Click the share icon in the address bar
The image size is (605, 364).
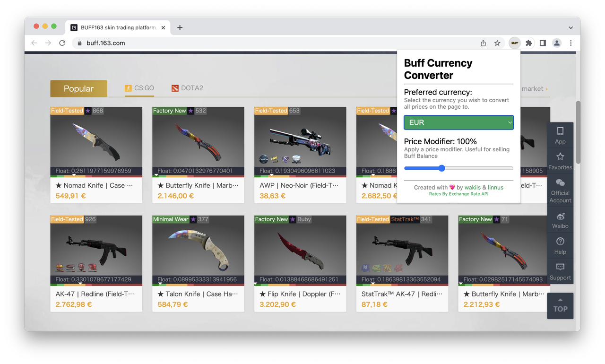click(x=483, y=43)
